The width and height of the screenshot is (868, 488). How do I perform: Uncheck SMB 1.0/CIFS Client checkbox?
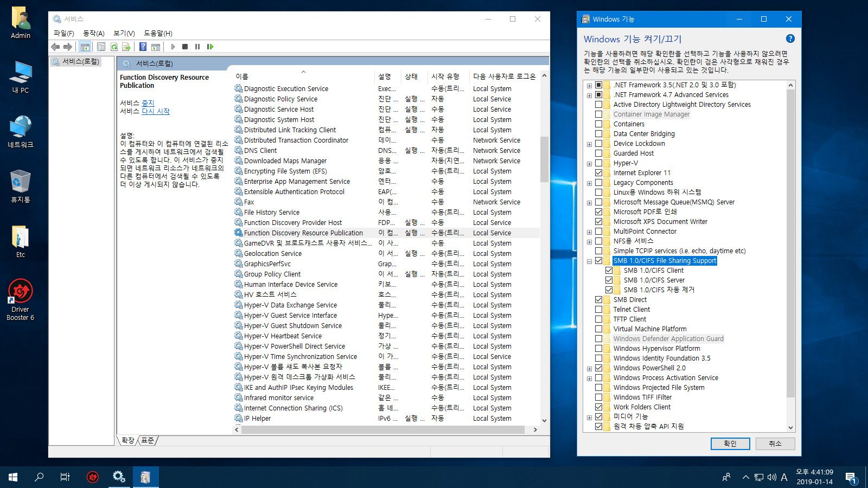[609, 271]
